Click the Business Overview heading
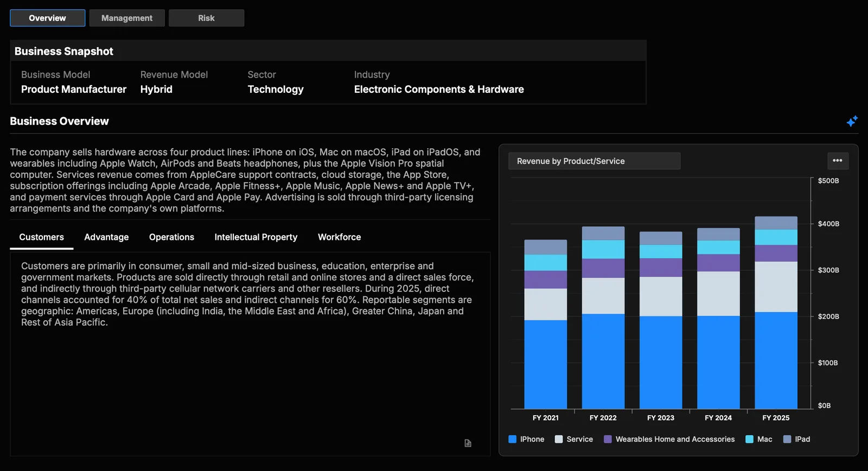 pos(59,121)
